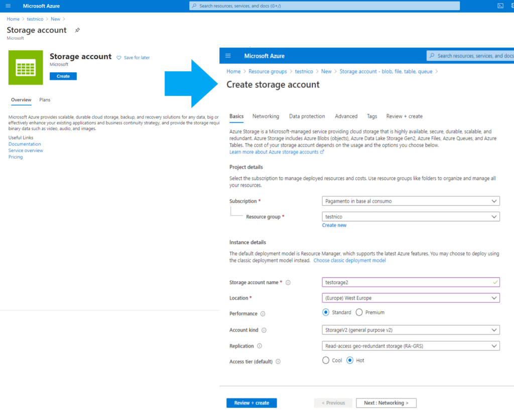The image size is (514, 420).
Task: Open the Tags tab
Action: pyautogui.click(x=372, y=116)
